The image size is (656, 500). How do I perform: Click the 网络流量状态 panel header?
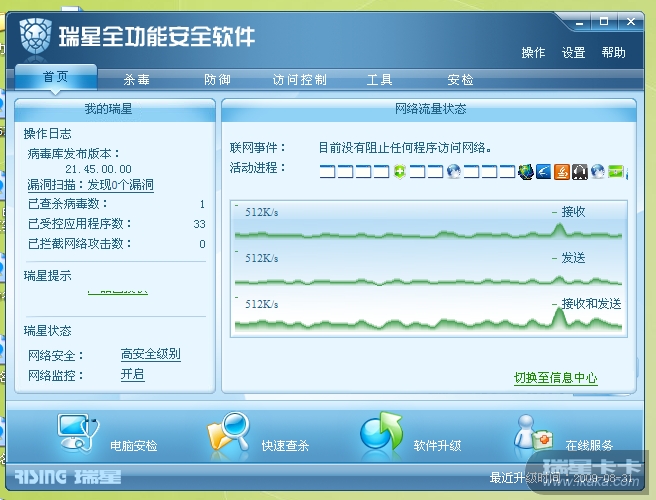[x=429, y=110]
